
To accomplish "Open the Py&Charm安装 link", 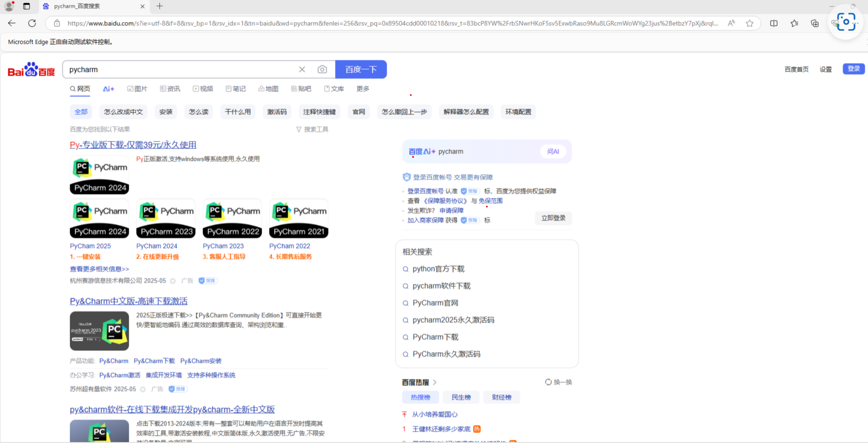I will pos(201,361).
